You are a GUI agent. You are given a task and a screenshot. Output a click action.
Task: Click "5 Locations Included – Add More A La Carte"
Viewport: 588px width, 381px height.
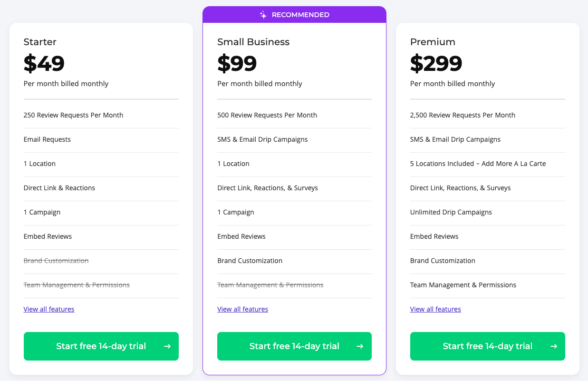(478, 164)
